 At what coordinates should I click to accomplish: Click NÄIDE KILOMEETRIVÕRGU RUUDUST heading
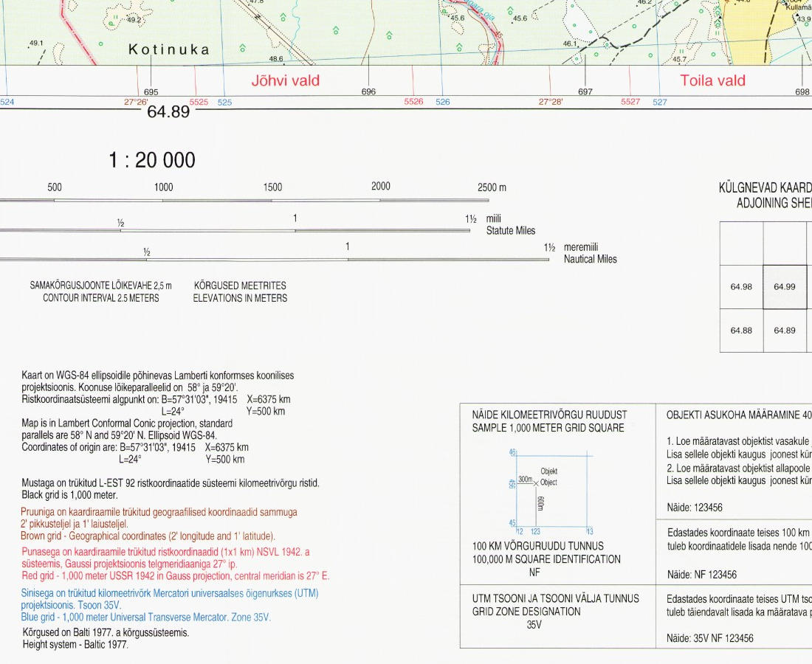(x=549, y=415)
